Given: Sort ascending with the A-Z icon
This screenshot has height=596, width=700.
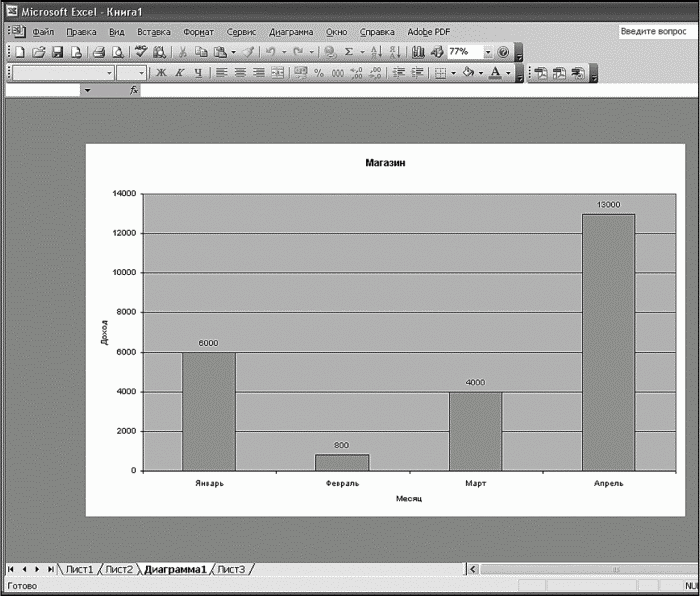Looking at the screenshot, I should [376, 52].
